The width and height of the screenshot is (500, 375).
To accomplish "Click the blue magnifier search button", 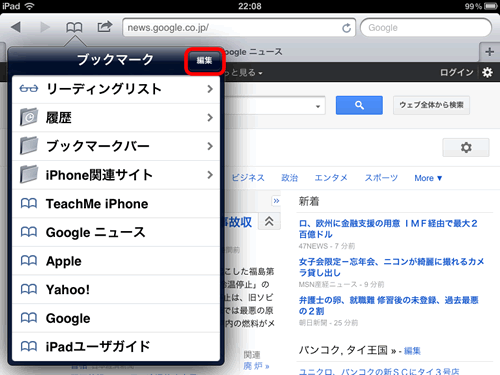I will click(x=359, y=105).
